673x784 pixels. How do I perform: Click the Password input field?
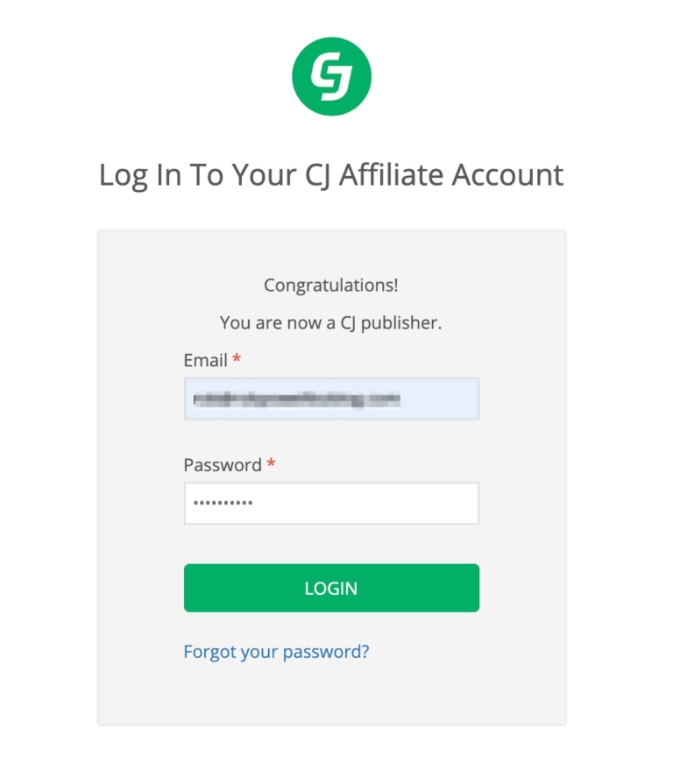[331, 503]
